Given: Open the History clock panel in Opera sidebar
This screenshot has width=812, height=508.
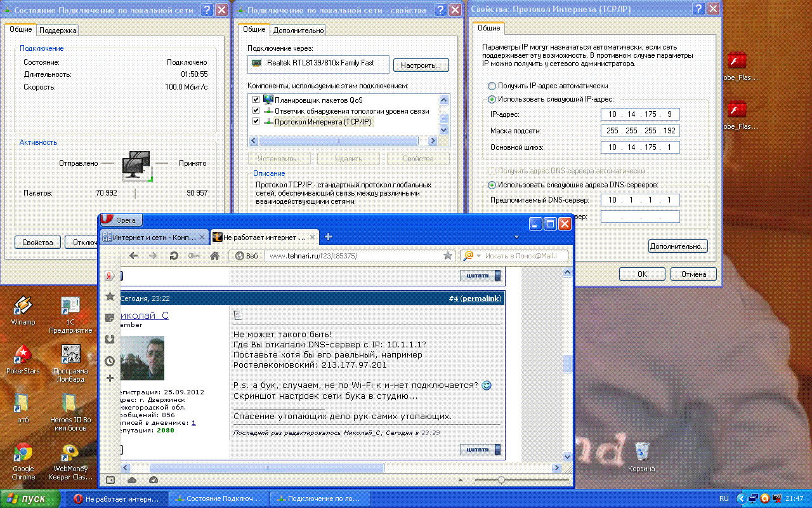Looking at the screenshot, I should click(x=110, y=361).
